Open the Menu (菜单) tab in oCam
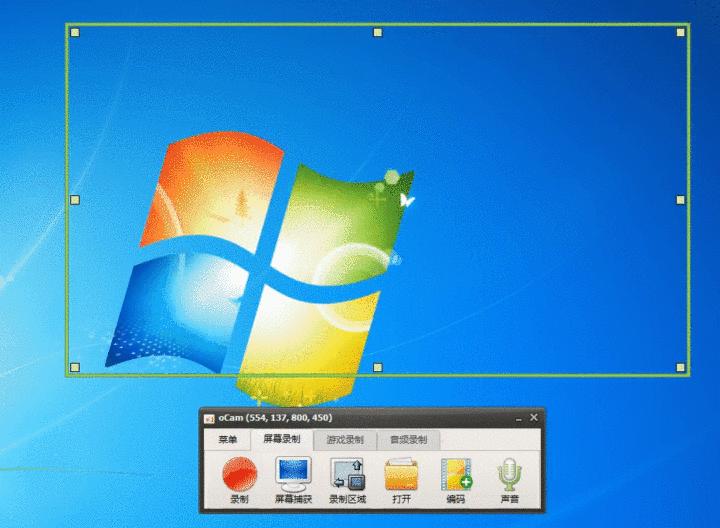The image size is (720, 528). [227, 439]
